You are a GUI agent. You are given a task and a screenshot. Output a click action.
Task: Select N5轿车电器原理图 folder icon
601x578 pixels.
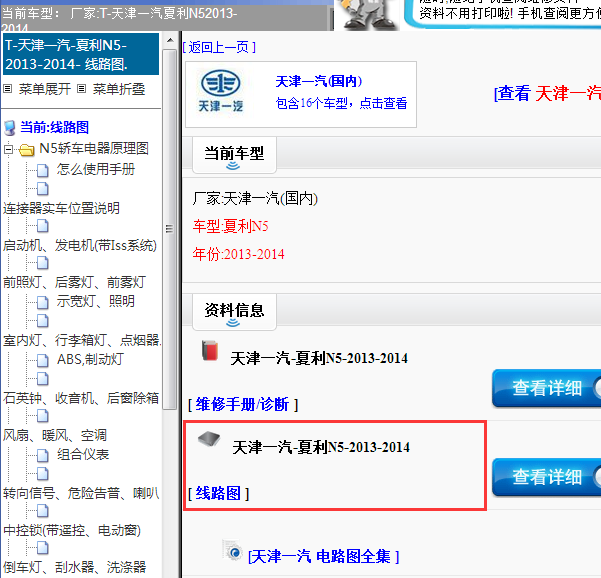coord(26,149)
